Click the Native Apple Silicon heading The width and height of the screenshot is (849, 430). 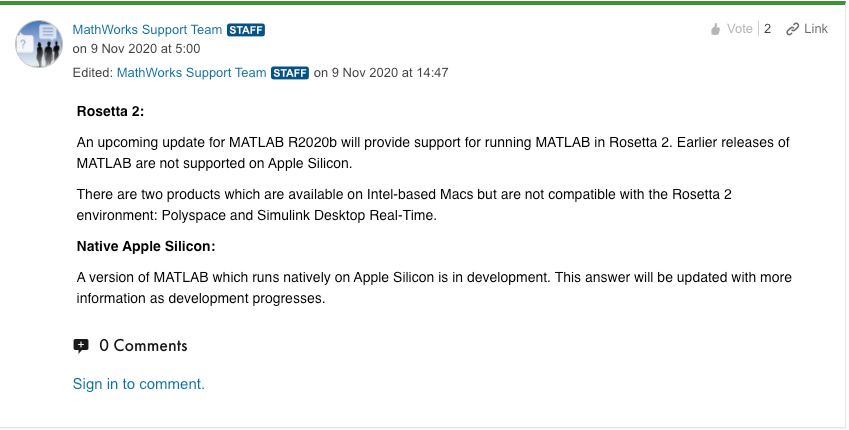146,246
